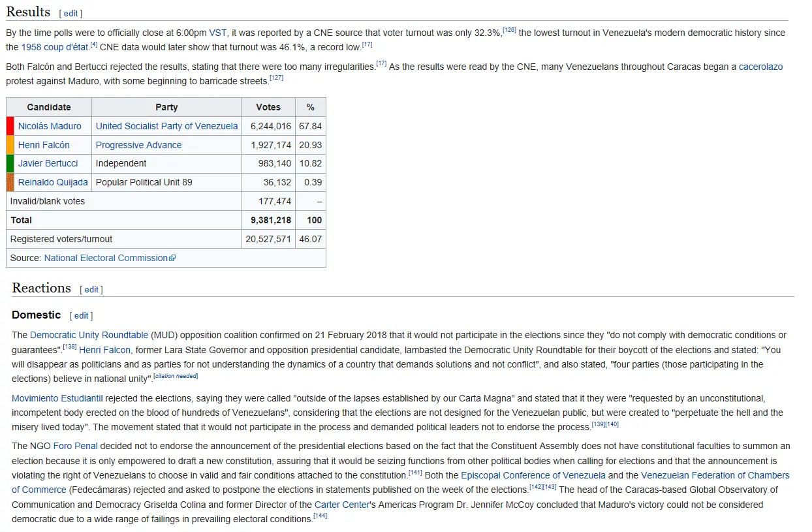Image resolution: width=812 pixels, height=532 pixels.
Task: Open the 1958 coup d'état link
Action: (x=55, y=47)
